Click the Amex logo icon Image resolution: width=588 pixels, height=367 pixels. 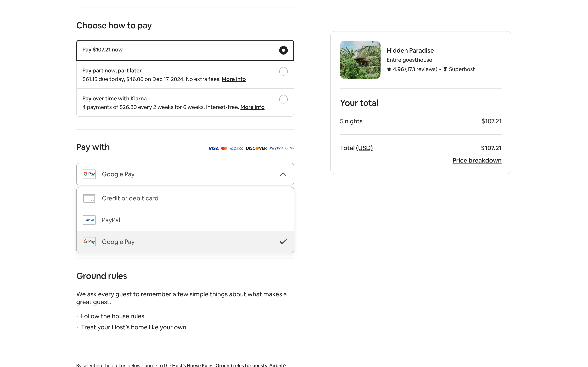236,148
